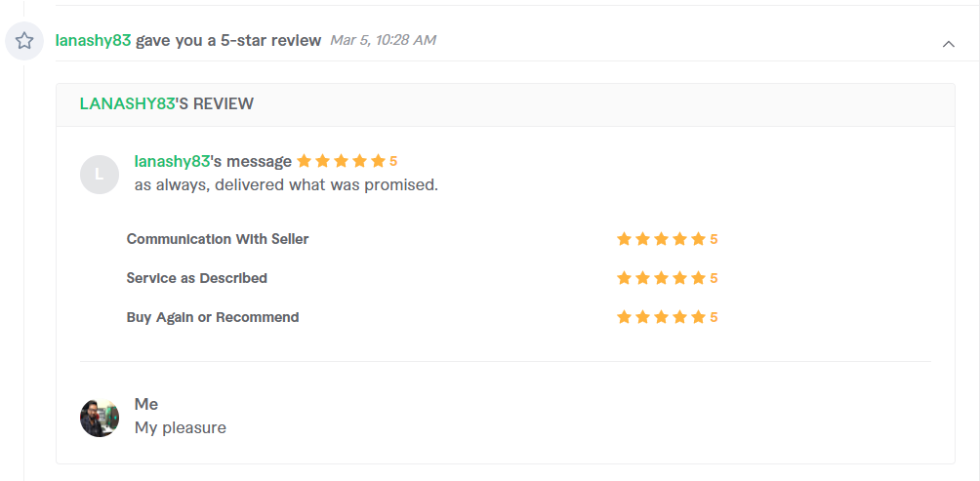Click the Service as Described star rating
The height and width of the screenshot is (481, 980).
pos(667,278)
